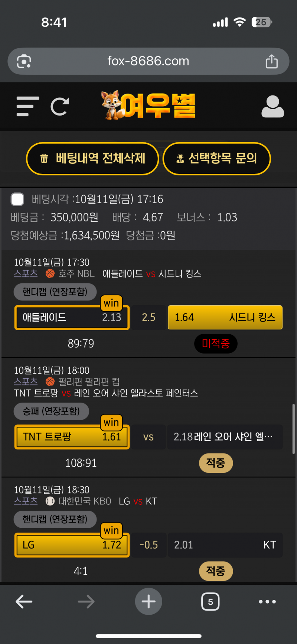Tap the camera scan icon in address bar
Viewport: 297px width, 644px height.
[24, 61]
